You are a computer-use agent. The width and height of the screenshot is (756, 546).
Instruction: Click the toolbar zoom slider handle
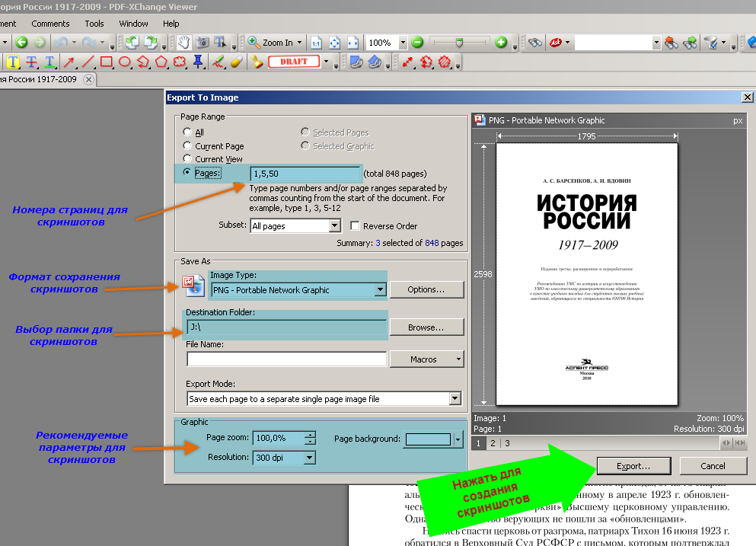460,43
